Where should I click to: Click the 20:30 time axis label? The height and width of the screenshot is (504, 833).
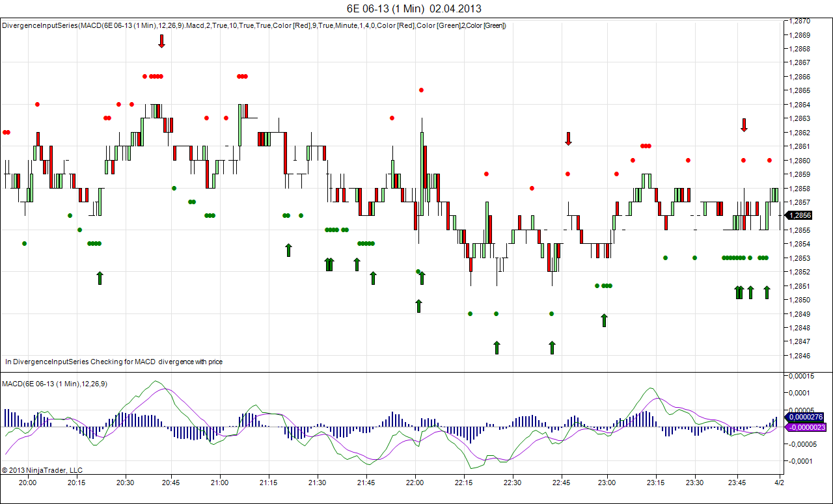tap(125, 483)
